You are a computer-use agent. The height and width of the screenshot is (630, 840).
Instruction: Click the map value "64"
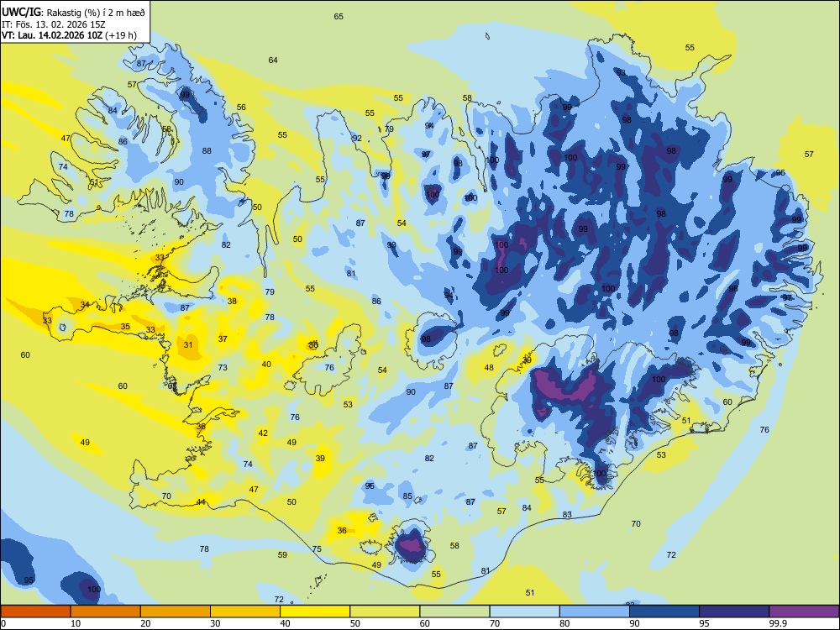pyautogui.click(x=273, y=60)
